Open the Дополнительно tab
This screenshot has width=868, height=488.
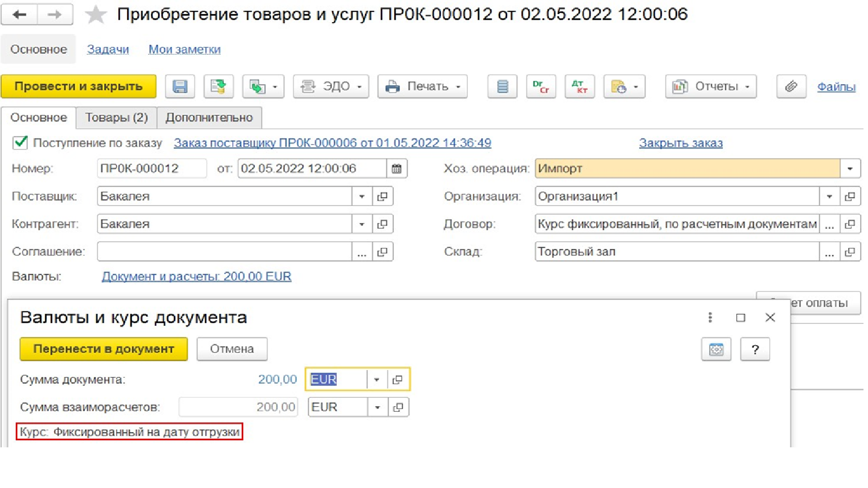pyautogui.click(x=209, y=117)
